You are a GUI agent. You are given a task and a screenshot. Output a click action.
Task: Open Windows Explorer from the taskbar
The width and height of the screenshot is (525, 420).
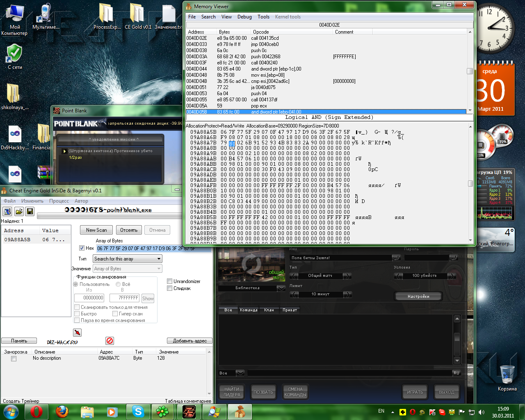pyautogui.click(x=87, y=411)
